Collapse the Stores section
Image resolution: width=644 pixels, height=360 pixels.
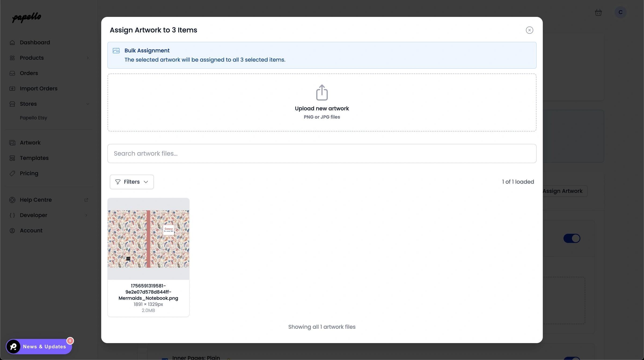(x=88, y=104)
